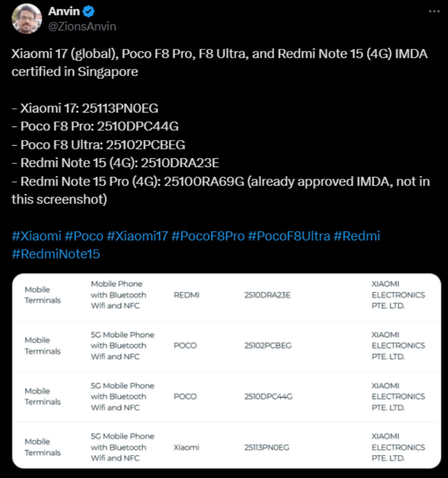This screenshot has width=448, height=478.
Task: Open the #RedmiNote15 hashtag
Action: [x=56, y=254]
